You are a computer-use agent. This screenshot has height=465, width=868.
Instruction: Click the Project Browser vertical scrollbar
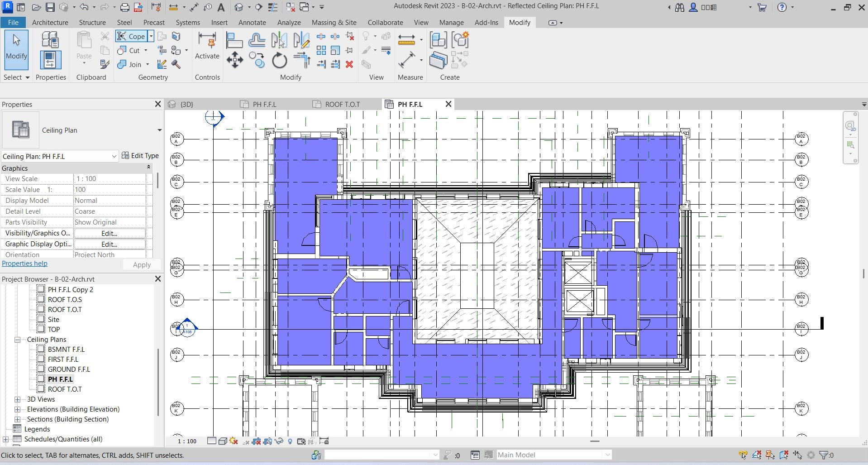pyautogui.click(x=158, y=381)
